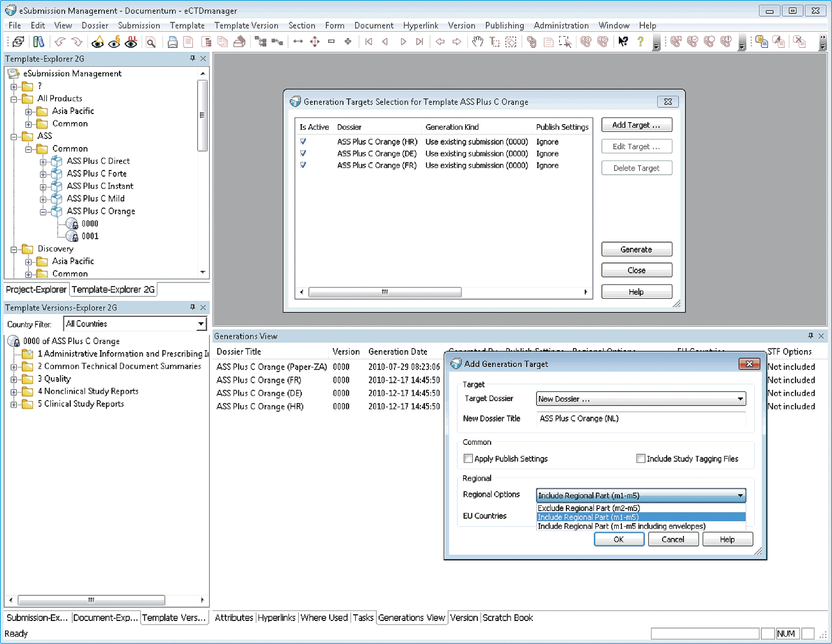This screenshot has width=832, height=644.
Task: Uncheck Is Active for ASS Plus C Orange (DE)
Action: pos(303,153)
